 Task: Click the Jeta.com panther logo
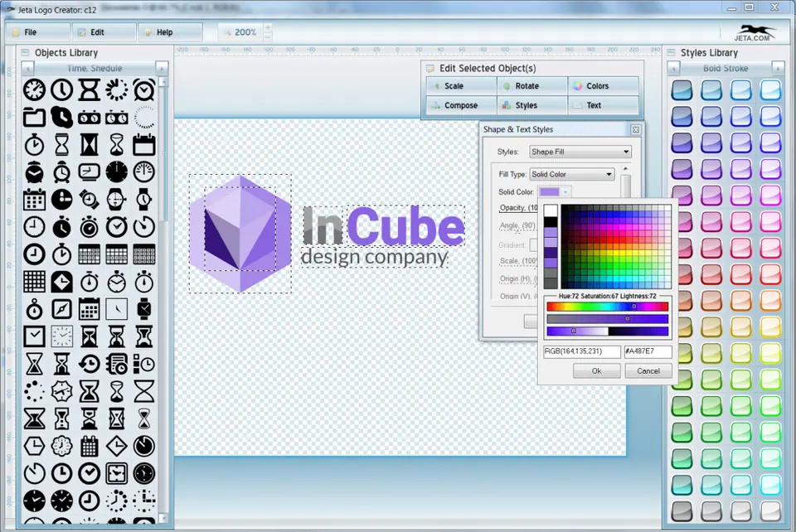point(755,33)
